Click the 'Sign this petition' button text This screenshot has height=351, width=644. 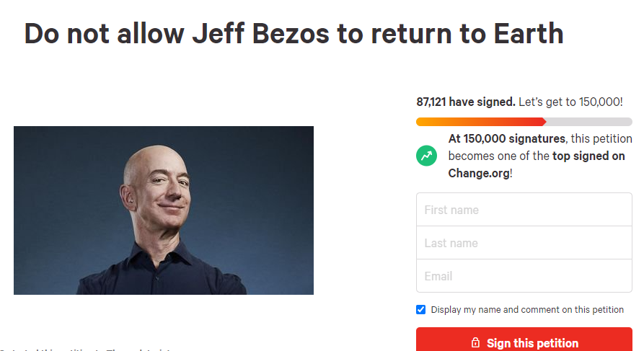tap(532, 343)
